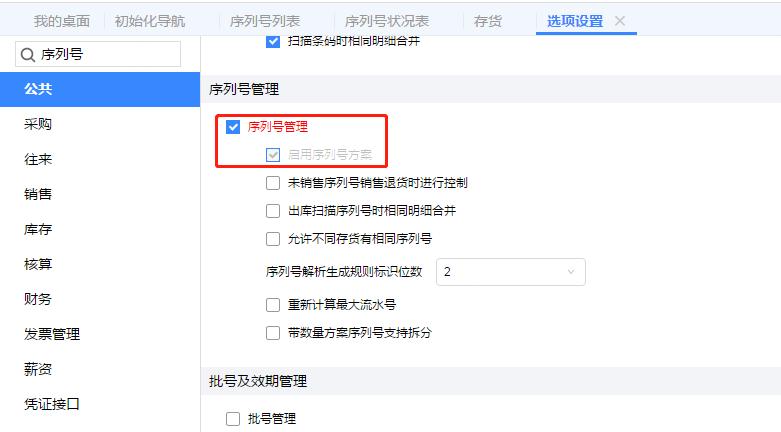Enable 出库扫描序列号时相同明细合并 checkbox
Viewport: 781px width, 432px height.
[273, 211]
